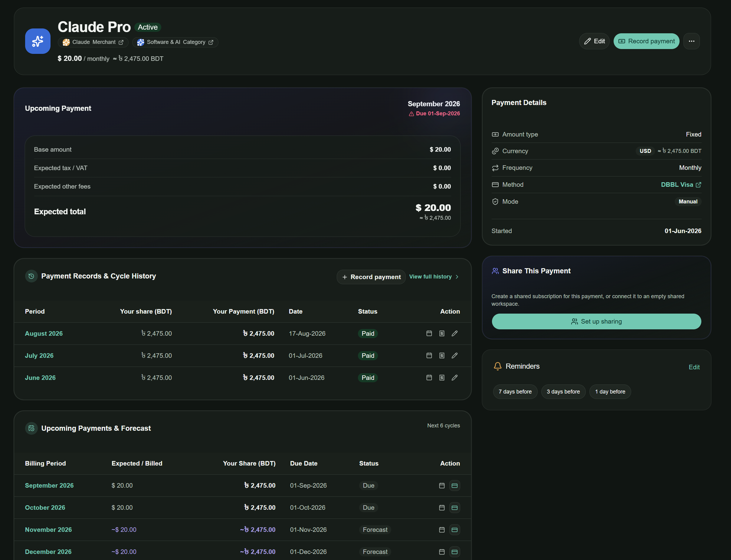Select the 1 day before reminder chip

coord(610,392)
